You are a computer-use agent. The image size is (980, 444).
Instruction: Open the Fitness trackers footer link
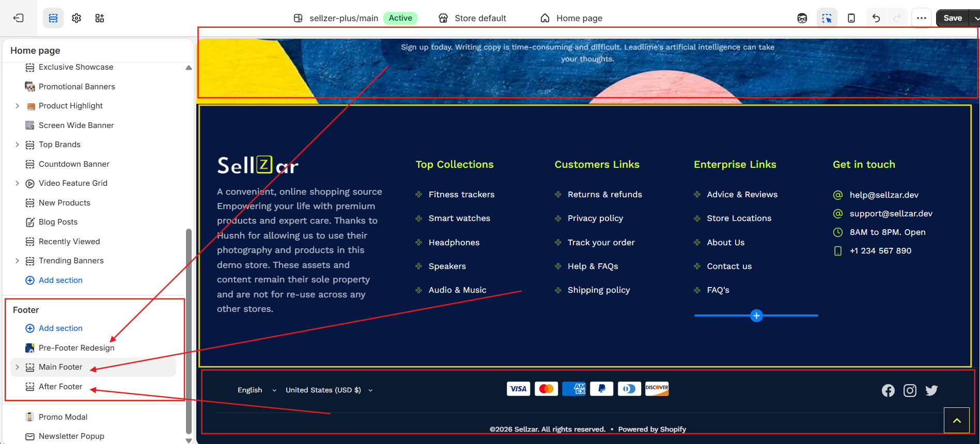(x=461, y=195)
